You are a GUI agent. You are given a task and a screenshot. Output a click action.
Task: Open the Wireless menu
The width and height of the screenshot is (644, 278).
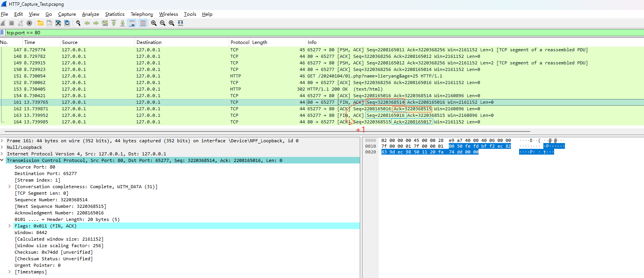tap(169, 14)
